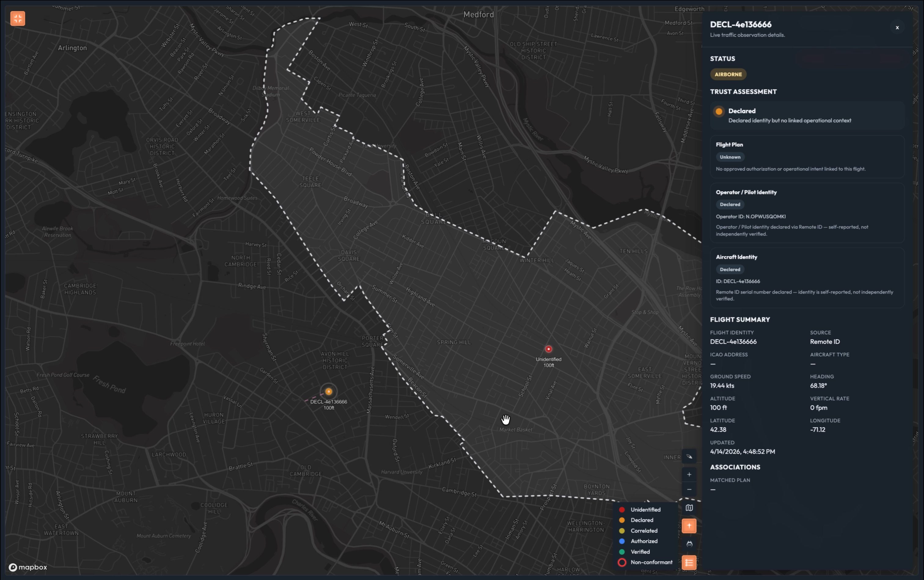Click the Spring Hill map label
Image resolution: width=924 pixels, height=580 pixels.
453,342
